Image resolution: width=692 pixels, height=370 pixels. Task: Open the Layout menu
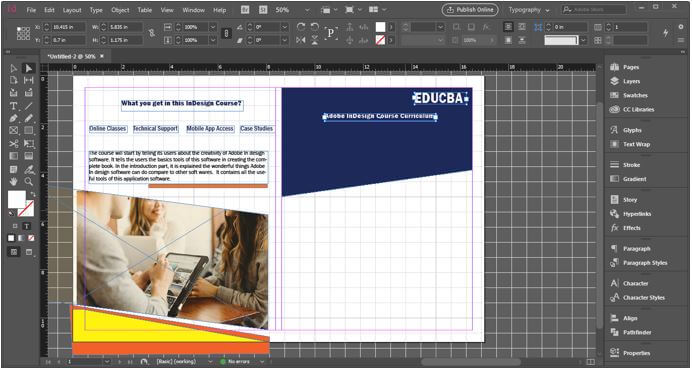pos(72,10)
